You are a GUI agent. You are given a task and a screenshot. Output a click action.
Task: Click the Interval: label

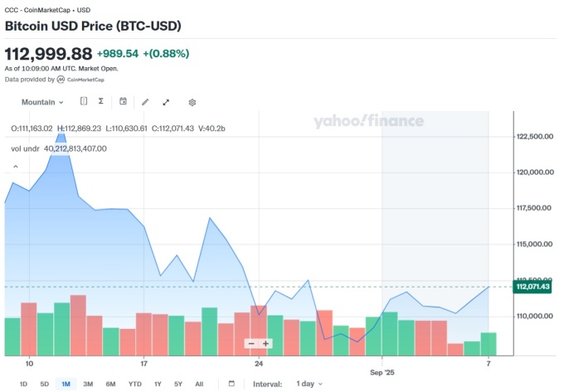[x=267, y=384]
